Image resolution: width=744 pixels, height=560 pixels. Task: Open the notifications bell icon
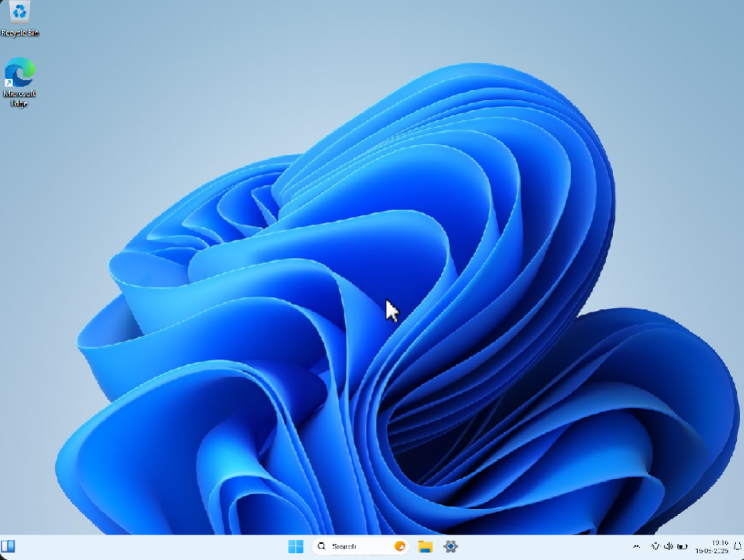tap(737, 547)
